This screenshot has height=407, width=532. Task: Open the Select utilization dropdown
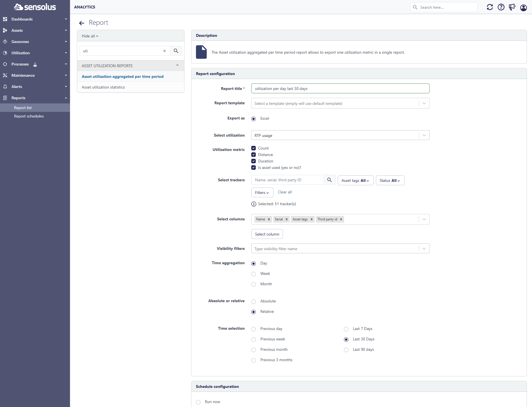(x=340, y=135)
